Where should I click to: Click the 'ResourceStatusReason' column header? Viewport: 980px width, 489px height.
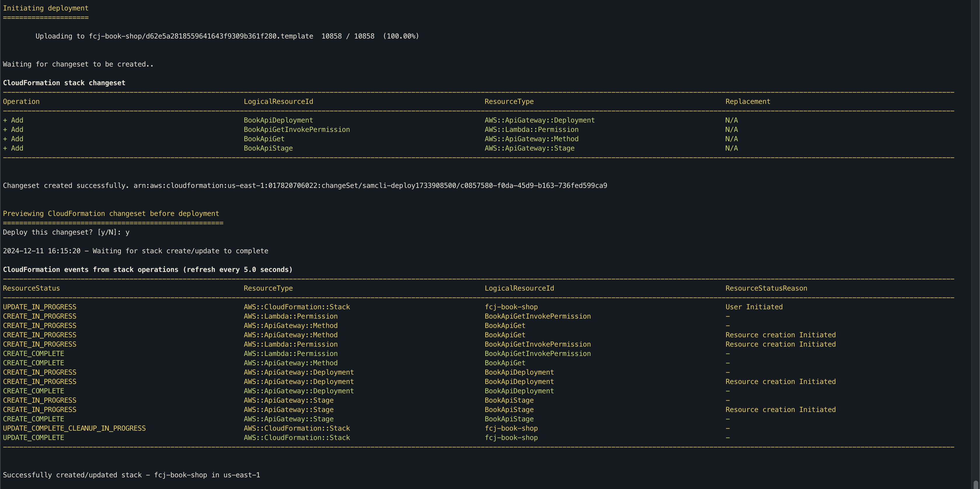[x=766, y=289]
